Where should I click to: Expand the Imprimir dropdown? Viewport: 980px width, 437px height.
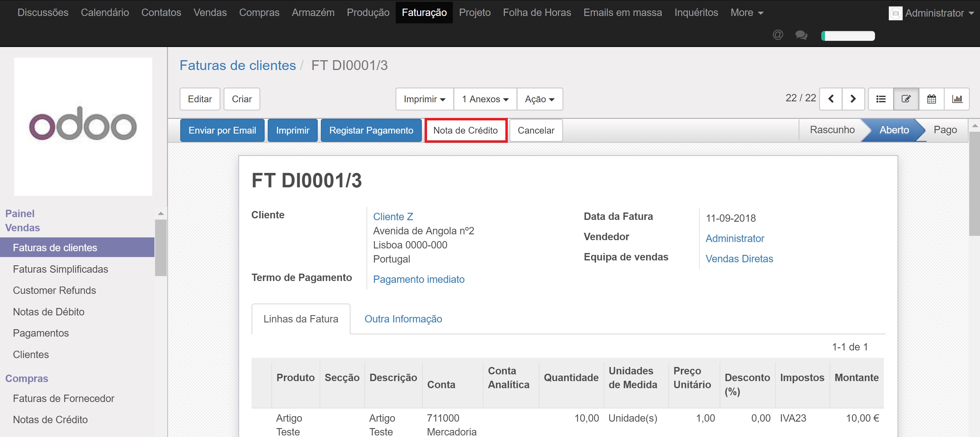tap(424, 99)
